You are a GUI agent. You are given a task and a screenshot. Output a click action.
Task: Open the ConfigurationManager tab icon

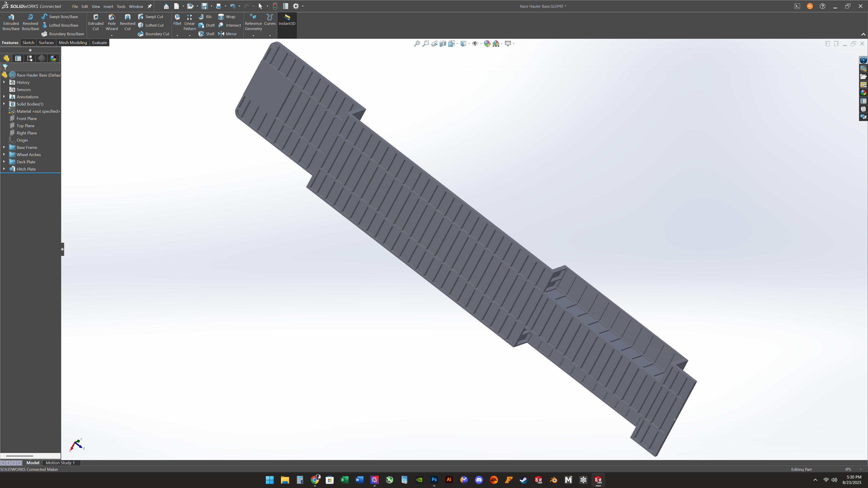click(30, 58)
